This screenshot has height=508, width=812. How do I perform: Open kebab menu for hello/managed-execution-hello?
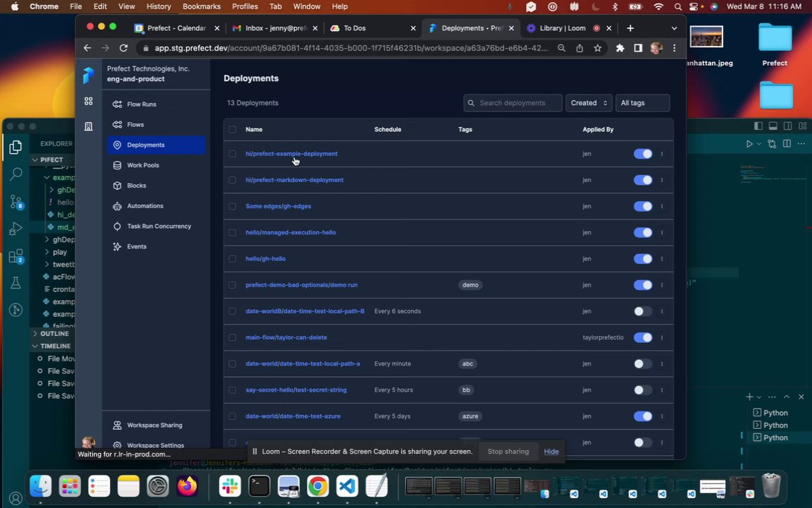[662, 232]
